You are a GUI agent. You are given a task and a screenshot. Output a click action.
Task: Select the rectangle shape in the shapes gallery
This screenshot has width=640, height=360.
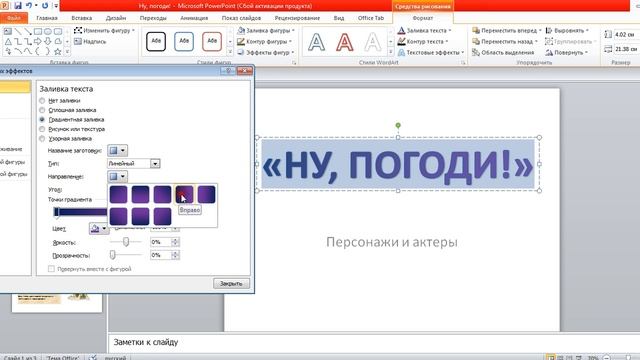pyautogui.click(x=38, y=31)
